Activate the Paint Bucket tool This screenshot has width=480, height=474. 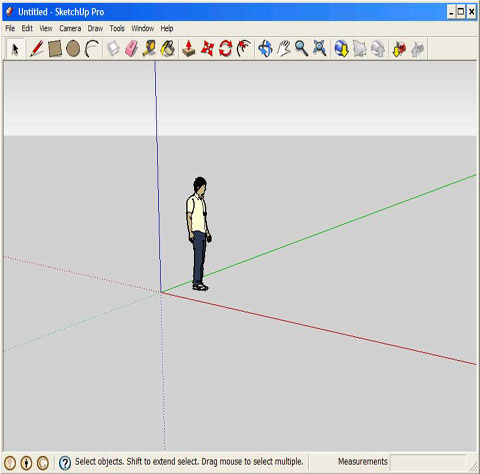coord(168,49)
